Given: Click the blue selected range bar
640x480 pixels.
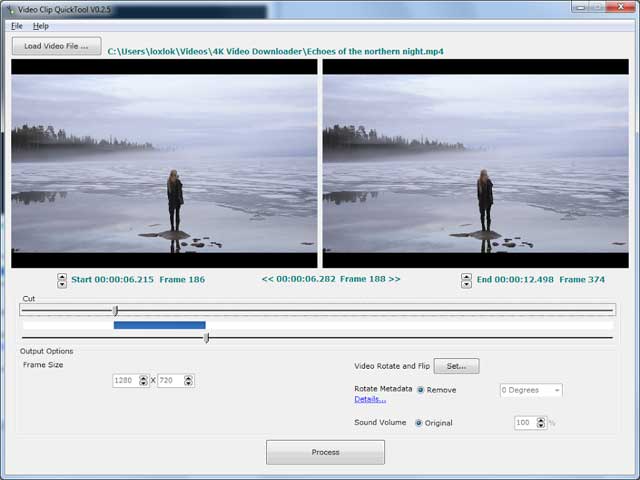Looking at the screenshot, I should (160, 325).
